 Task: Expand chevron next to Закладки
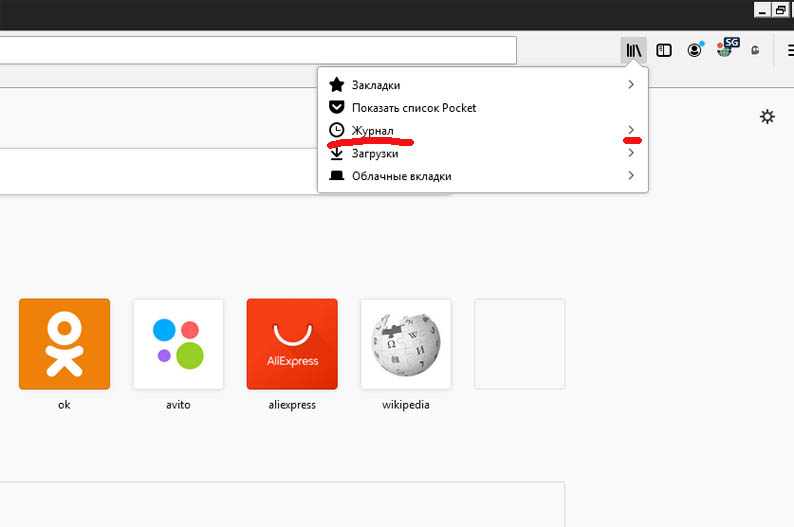tap(631, 85)
